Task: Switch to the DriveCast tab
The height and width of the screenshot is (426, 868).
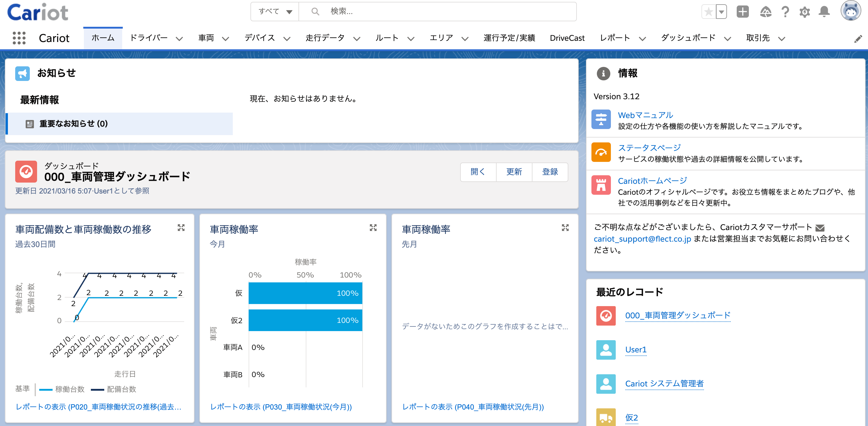Action: (x=567, y=38)
